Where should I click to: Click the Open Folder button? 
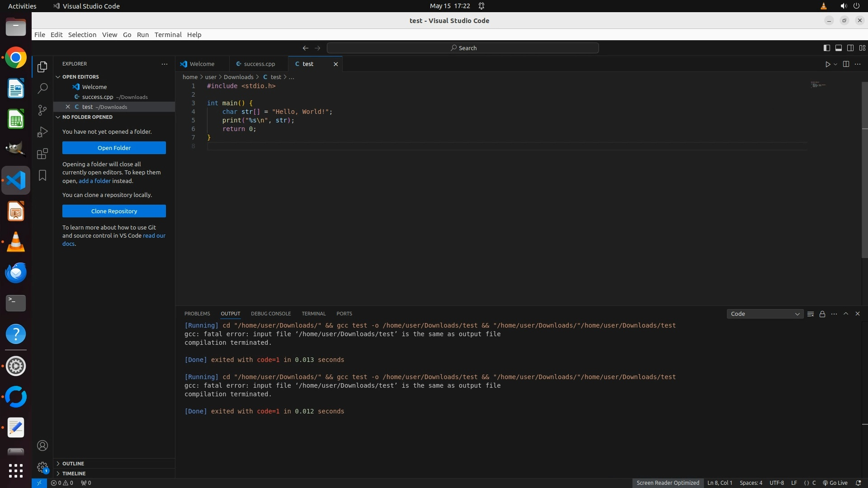point(114,148)
